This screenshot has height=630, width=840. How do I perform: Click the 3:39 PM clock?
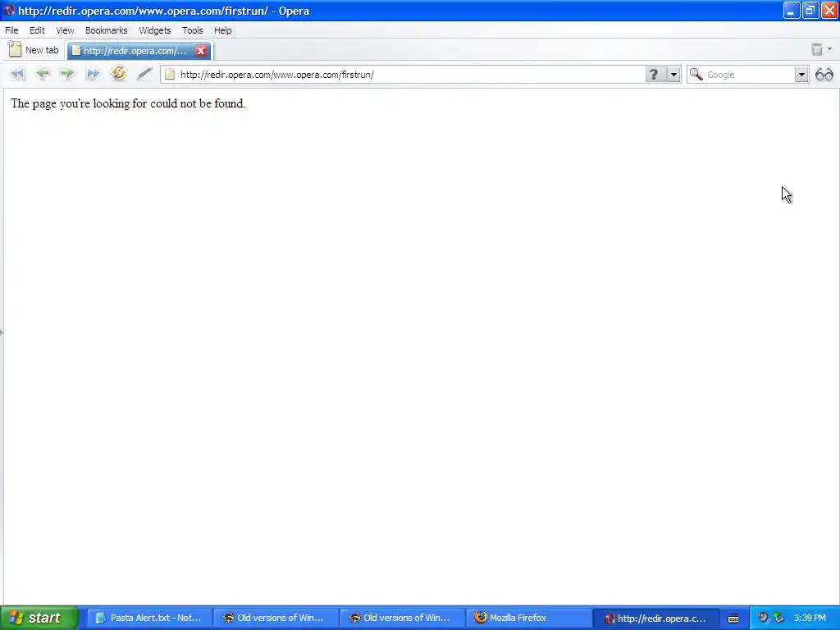[810, 618]
